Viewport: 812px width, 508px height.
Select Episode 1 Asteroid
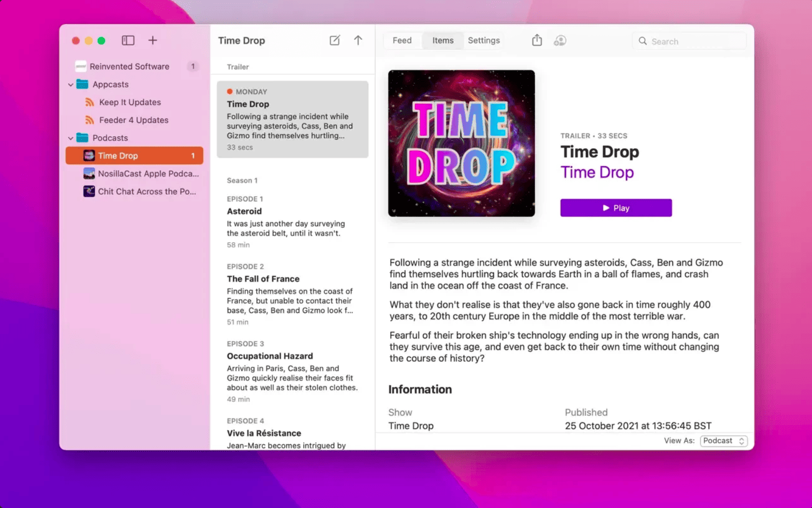point(292,222)
